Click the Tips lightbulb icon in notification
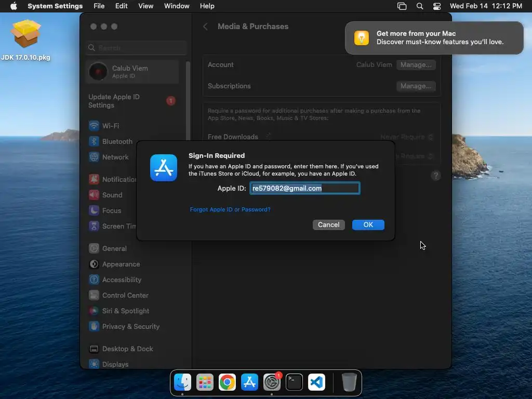532x399 pixels. [362, 37]
